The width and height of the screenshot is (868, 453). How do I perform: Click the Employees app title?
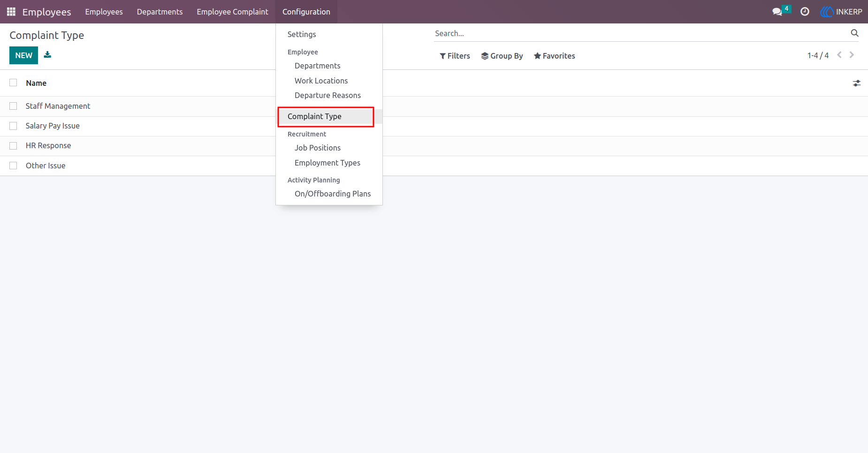click(x=46, y=12)
